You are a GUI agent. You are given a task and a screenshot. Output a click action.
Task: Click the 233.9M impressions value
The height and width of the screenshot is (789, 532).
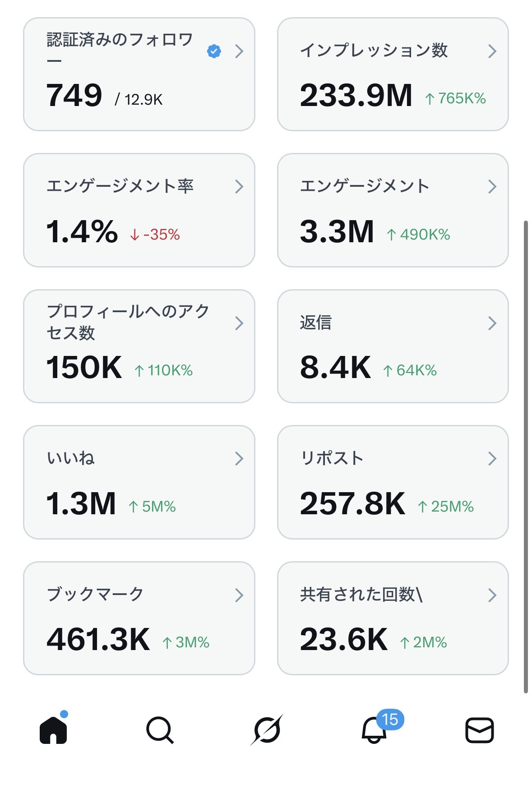click(356, 96)
